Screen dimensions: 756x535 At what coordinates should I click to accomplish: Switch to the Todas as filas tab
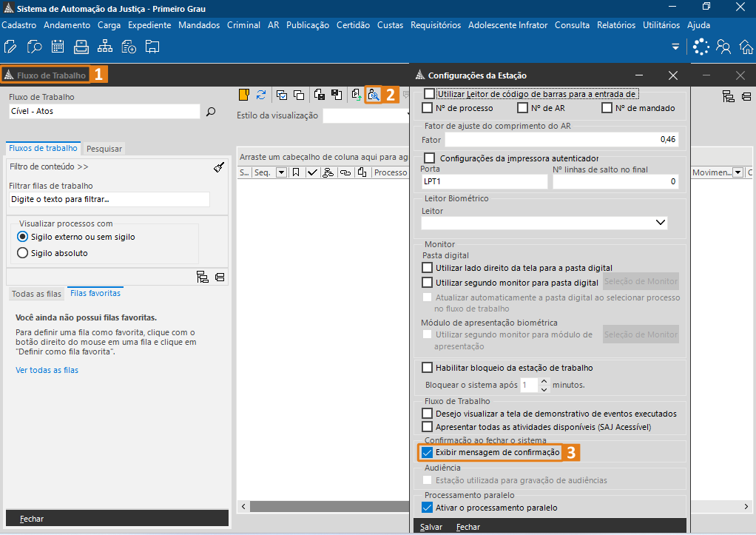coord(36,294)
